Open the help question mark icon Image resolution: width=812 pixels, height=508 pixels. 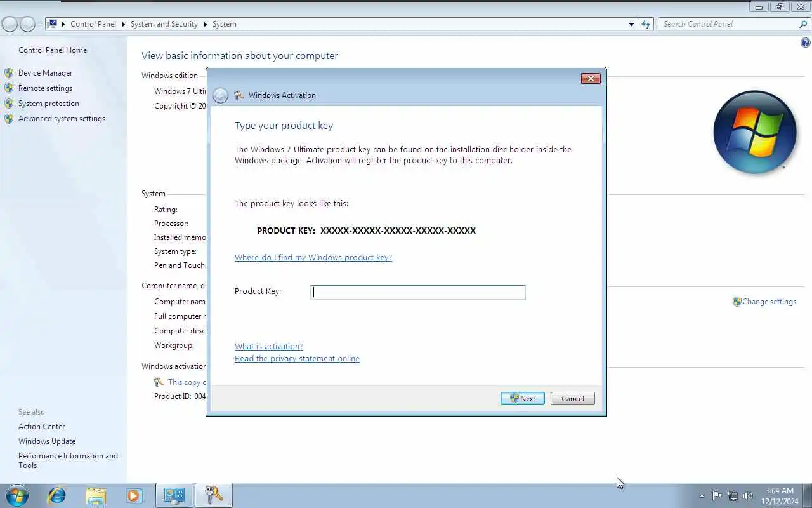click(806, 43)
